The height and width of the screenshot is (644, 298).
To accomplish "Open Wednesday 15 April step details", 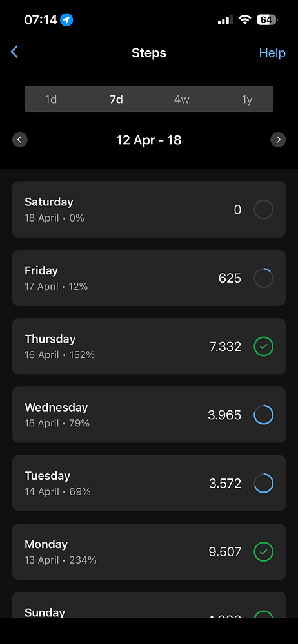I will pos(149,414).
